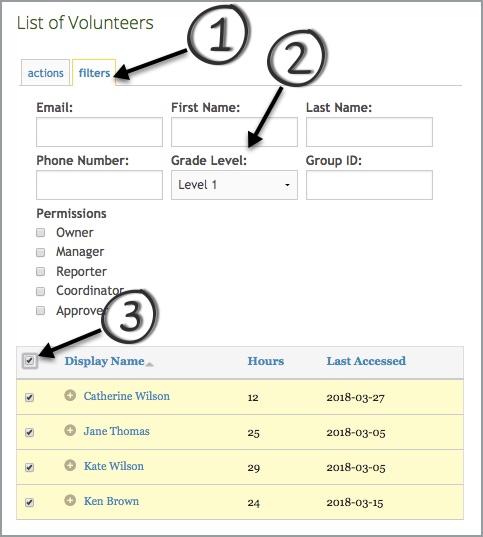Open the Grade Level dropdown

pos(234,185)
